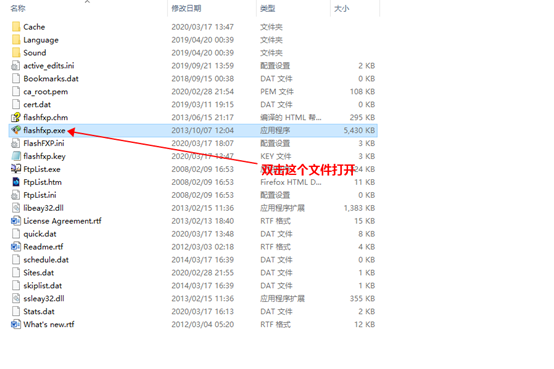Click the Firefox HTML D... type cell
Screen dimensions: 554x369
[290, 182]
